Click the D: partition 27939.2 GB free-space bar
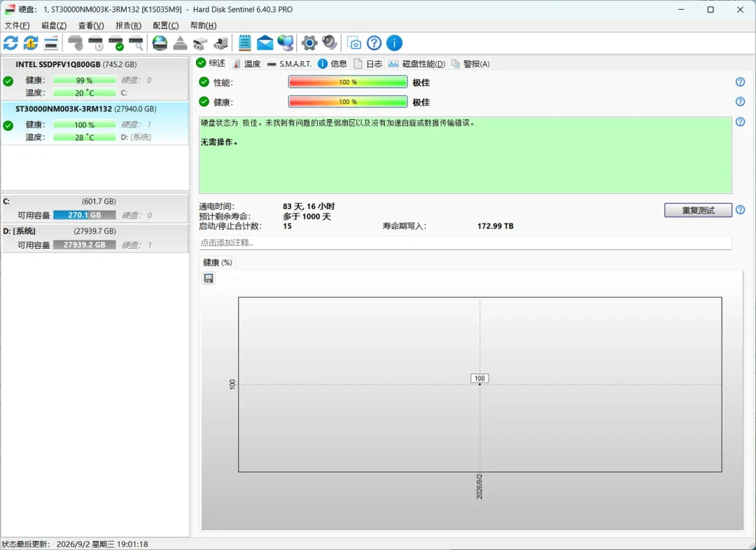The width and height of the screenshot is (756, 550). 85,245
